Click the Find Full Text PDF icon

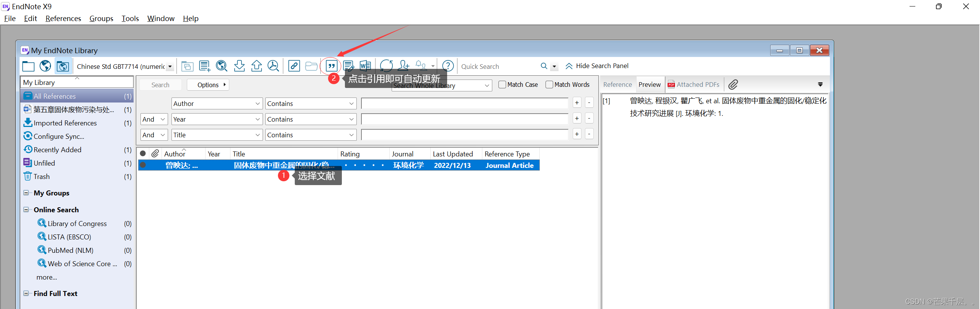273,66
